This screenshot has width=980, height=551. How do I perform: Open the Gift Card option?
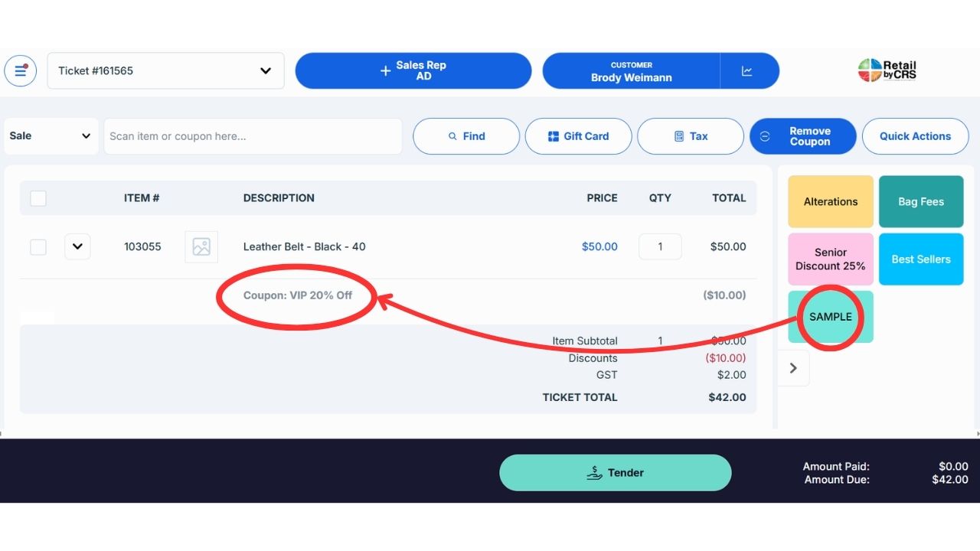click(578, 136)
